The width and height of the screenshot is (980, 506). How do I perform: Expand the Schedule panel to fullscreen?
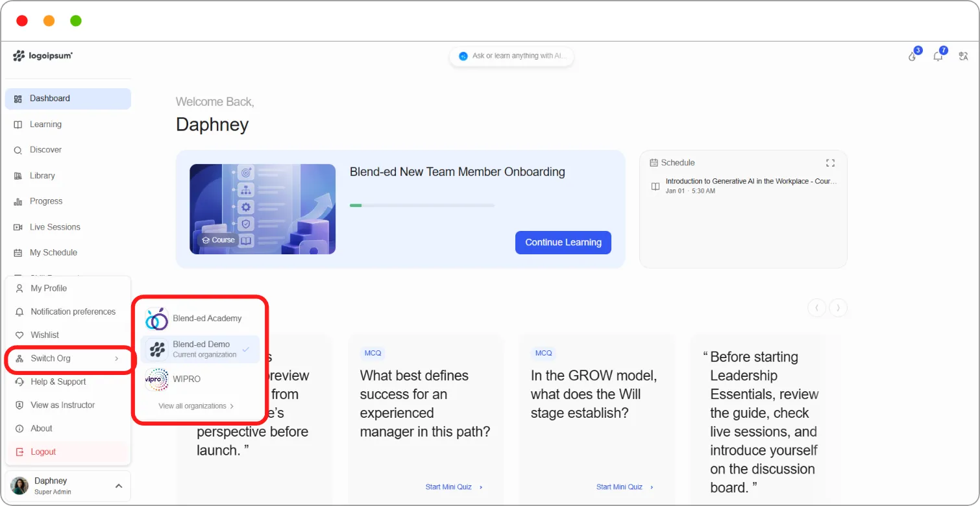(830, 163)
